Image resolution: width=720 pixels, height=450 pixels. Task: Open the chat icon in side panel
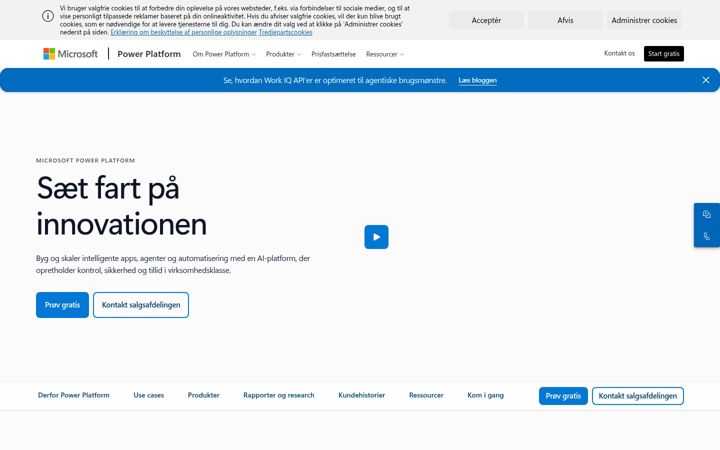[707, 214]
